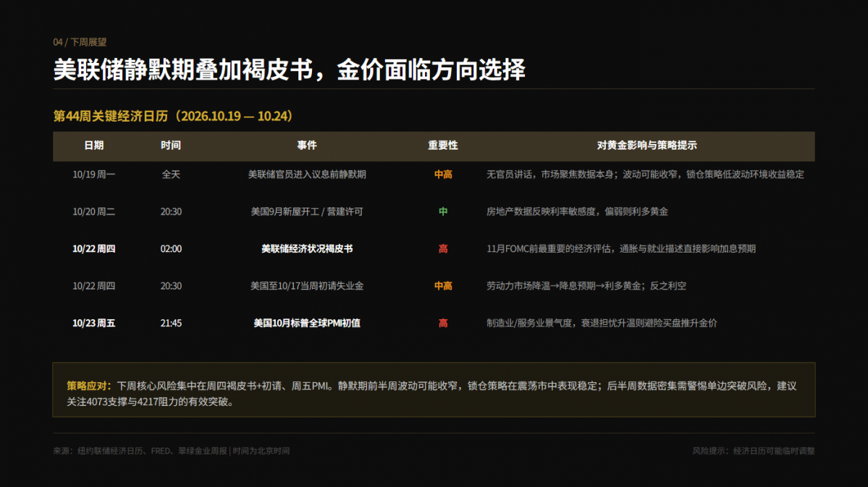The height and width of the screenshot is (487, 868).
Task: Select the "10/20 周二" date cell
Action: tap(93, 211)
